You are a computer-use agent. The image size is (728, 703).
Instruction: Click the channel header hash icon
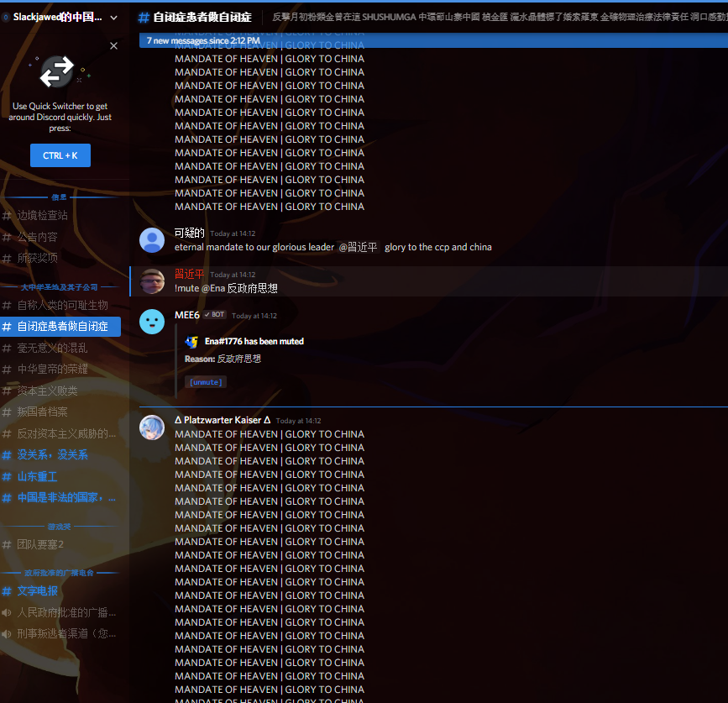point(144,18)
